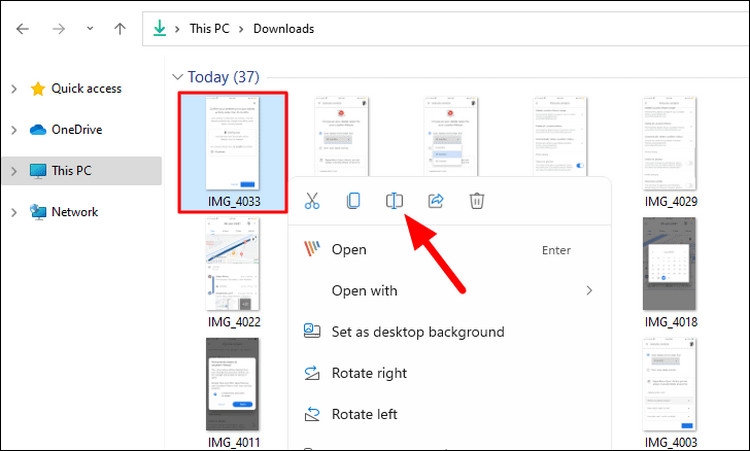
Task: Click the IMG_4003 file name
Action: point(671,442)
